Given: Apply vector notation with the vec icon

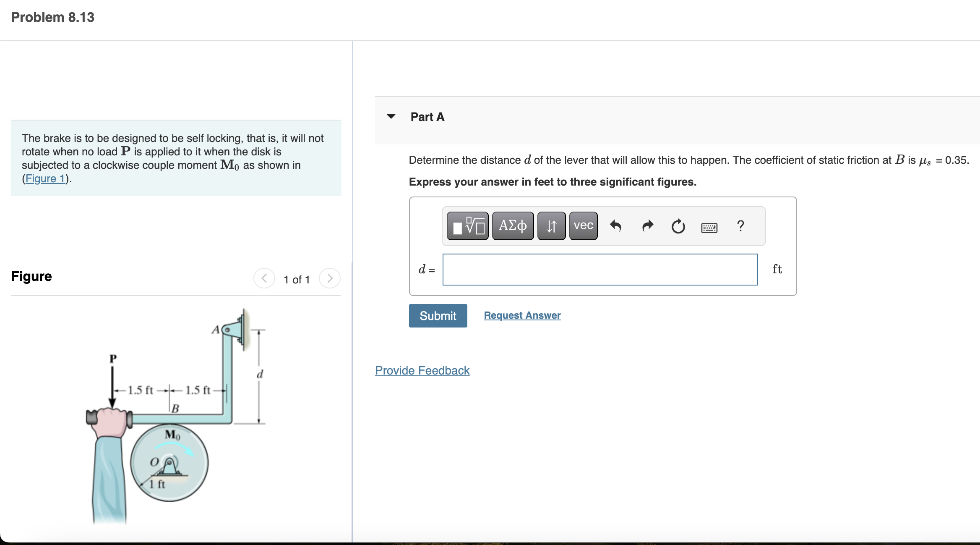Looking at the screenshot, I should click(583, 226).
